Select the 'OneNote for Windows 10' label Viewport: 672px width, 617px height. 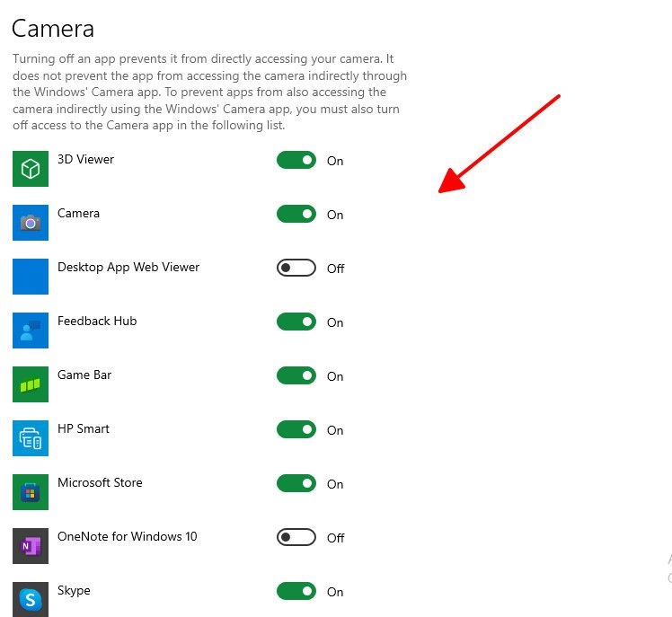128,536
